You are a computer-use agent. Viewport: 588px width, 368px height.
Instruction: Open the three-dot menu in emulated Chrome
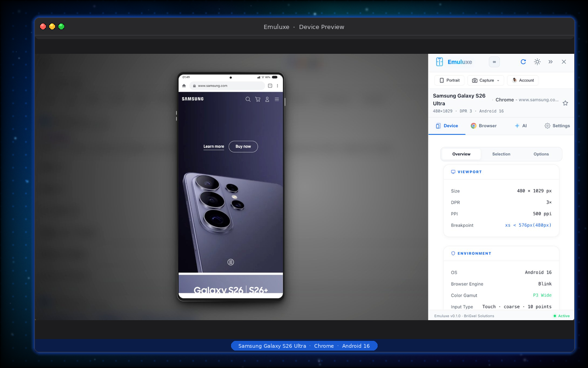pos(277,86)
